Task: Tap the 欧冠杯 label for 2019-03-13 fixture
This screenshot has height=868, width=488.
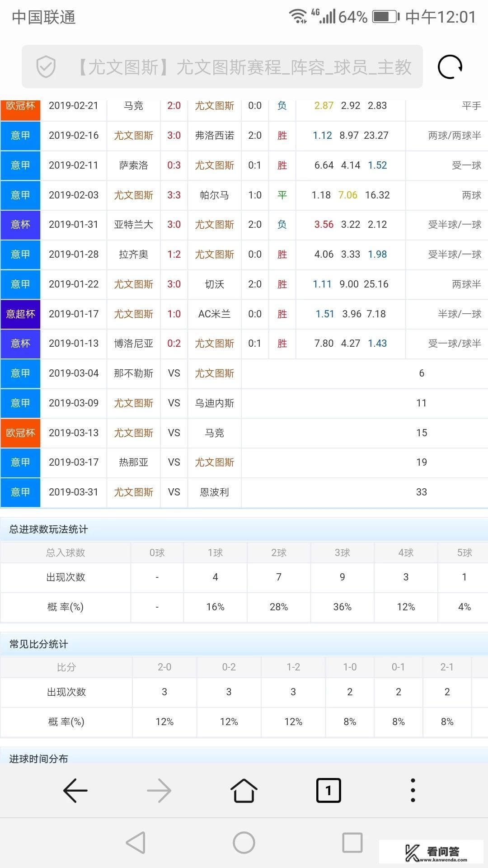Action: click(20, 433)
